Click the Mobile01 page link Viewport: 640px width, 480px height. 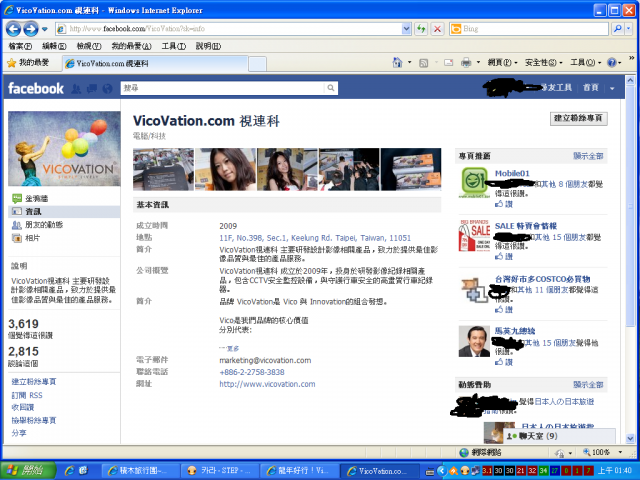coord(512,173)
